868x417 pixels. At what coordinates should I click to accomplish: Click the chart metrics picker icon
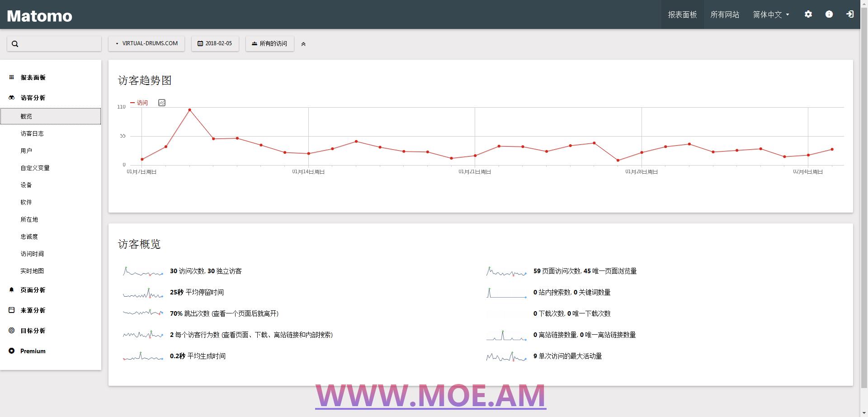162,103
